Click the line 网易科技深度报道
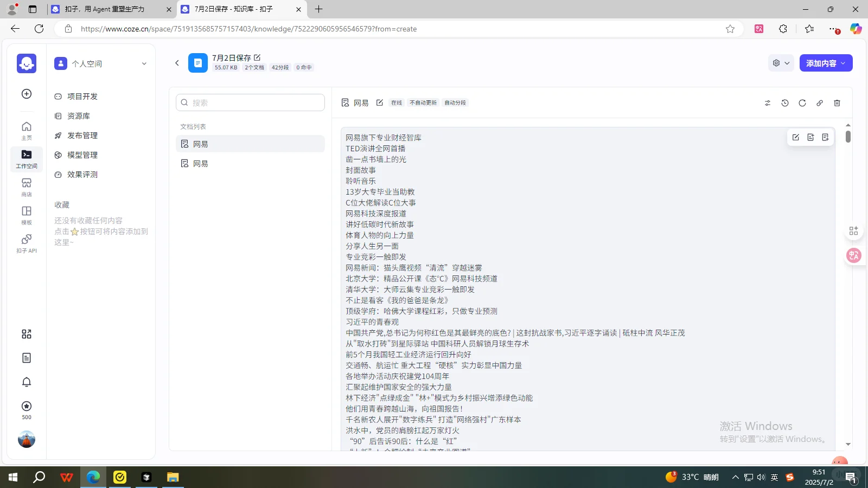 (376, 214)
